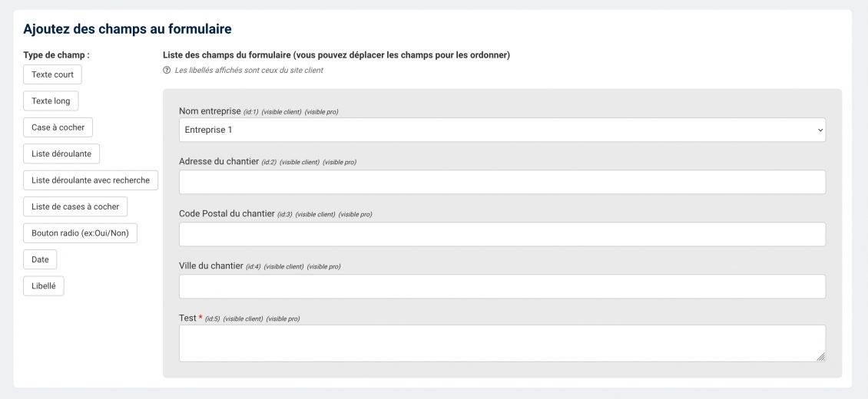
Task: Focus the Code Postal du chantier input
Action: pos(502,234)
